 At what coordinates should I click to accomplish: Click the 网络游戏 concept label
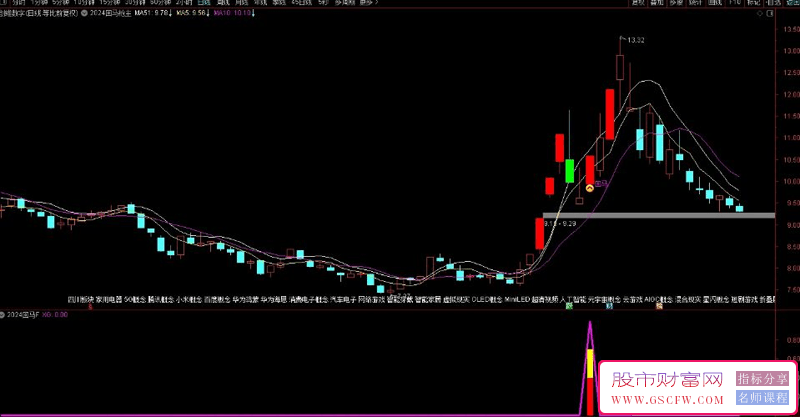tap(371, 300)
